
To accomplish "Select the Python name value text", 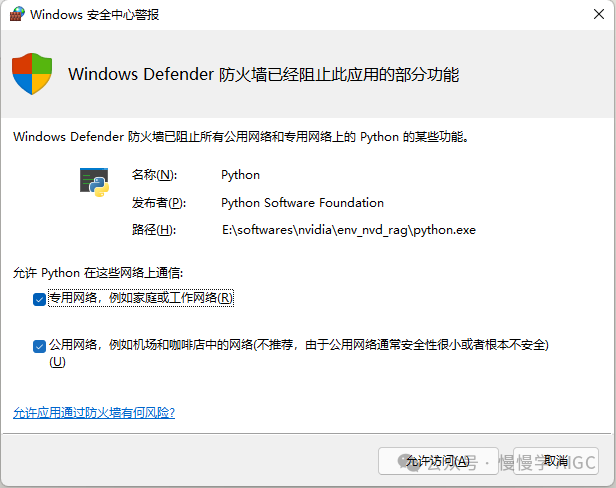I will click(x=240, y=175).
